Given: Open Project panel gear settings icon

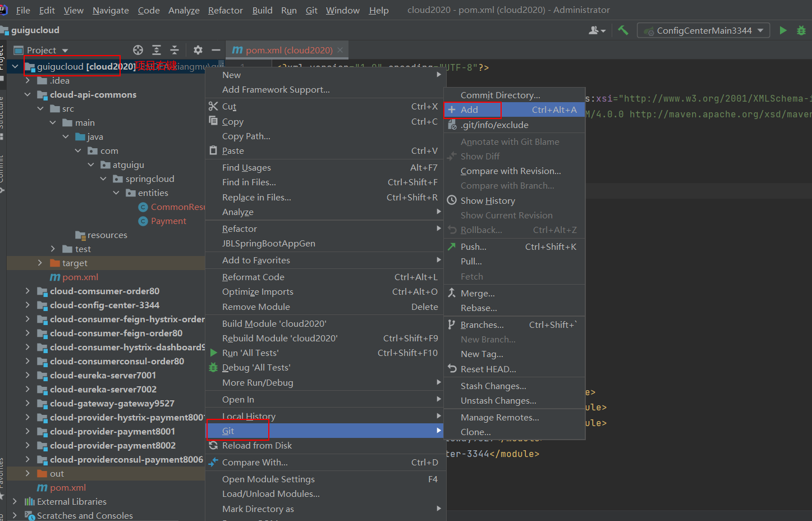Looking at the screenshot, I should coord(198,50).
